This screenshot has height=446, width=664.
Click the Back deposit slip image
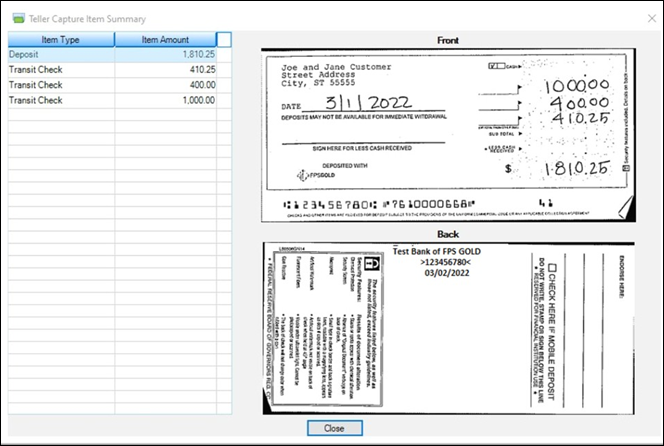point(448,328)
